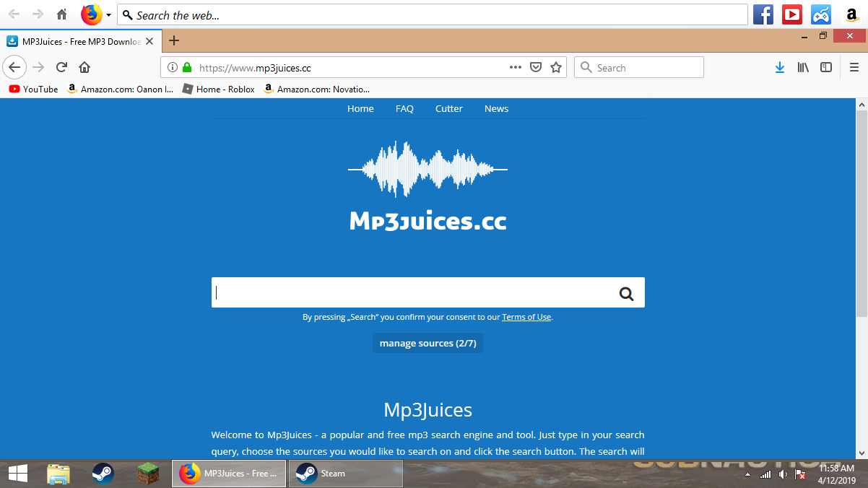The height and width of the screenshot is (488, 868).
Task: Open the Windows Start button
Action: pos(18,474)
